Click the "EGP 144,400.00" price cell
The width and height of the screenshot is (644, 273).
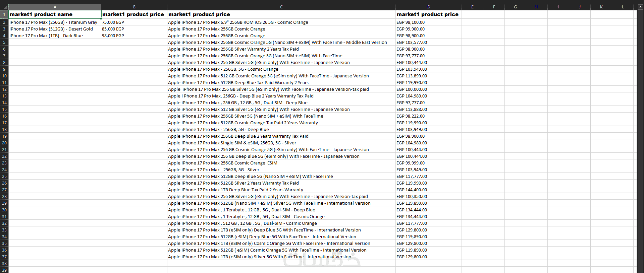pos(429,190)
